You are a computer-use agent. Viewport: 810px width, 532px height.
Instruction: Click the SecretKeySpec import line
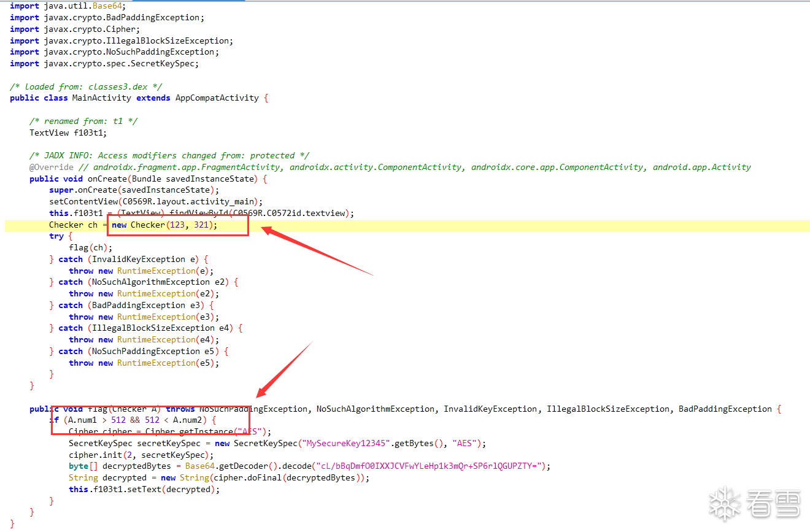104,64
